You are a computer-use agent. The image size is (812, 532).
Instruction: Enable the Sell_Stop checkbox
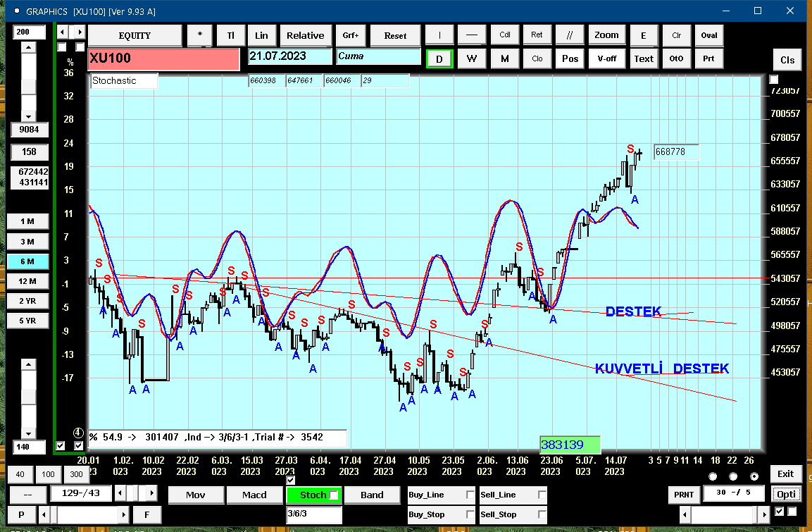pyautogui.click(x=542, y=514)
